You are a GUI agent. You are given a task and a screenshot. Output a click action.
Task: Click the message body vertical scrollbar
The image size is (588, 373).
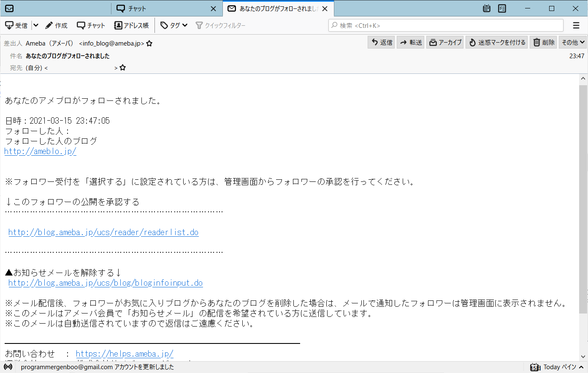click(x=583, y=198)
